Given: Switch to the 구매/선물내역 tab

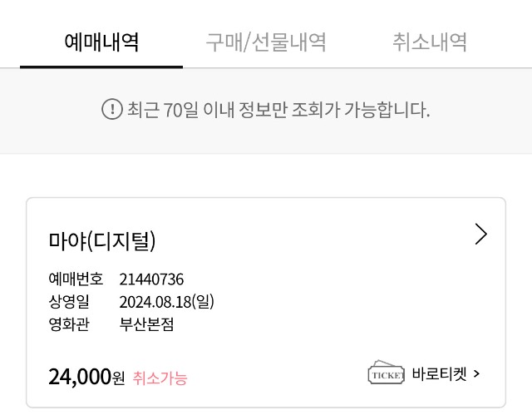Looking at the screenshot, I should pos(266,42).
